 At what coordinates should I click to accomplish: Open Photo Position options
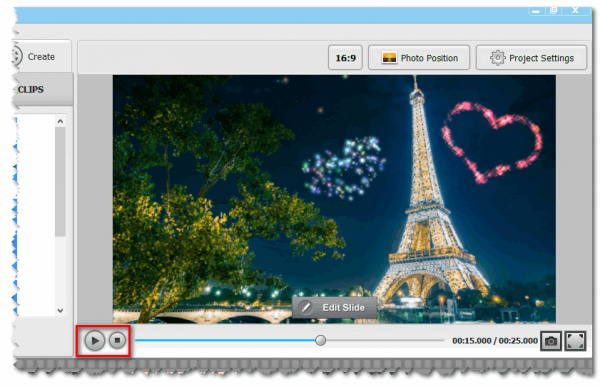419,58
